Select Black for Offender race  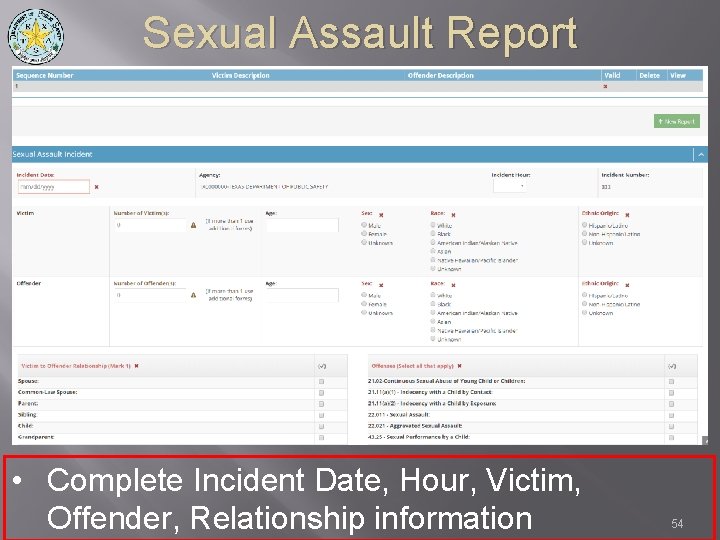click(x=433, y=304)
